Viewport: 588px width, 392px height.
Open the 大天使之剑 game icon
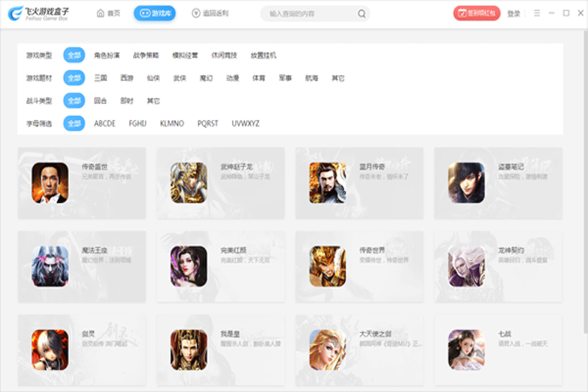(x=328, y=350)
